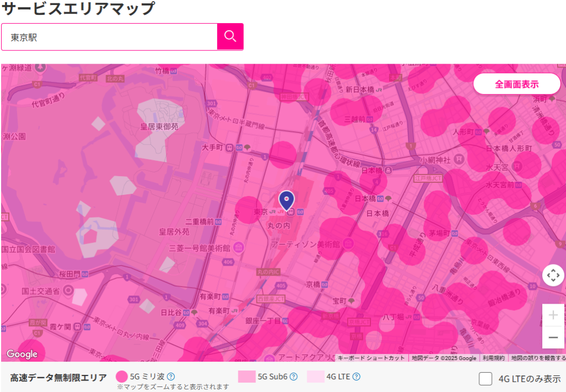Image resolution: width=566 pixels, height=392 pixels.
Task: Open 利用規約 terms link
Action: [494, 358]
